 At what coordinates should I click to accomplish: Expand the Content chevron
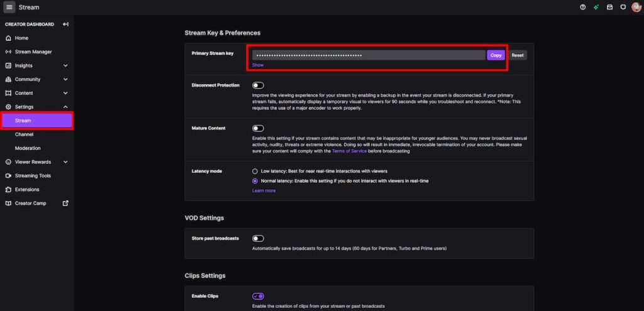65,93
